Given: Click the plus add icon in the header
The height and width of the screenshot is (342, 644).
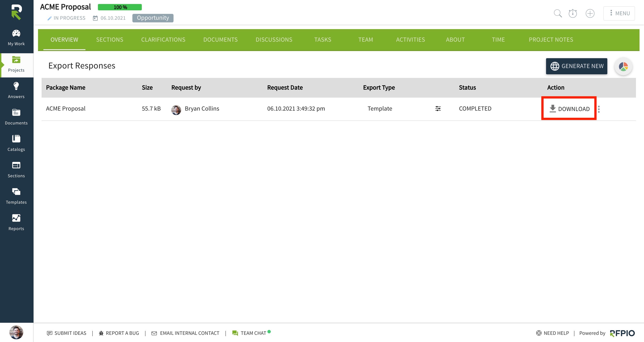Looking at the screenshot, I should (590, 13).
